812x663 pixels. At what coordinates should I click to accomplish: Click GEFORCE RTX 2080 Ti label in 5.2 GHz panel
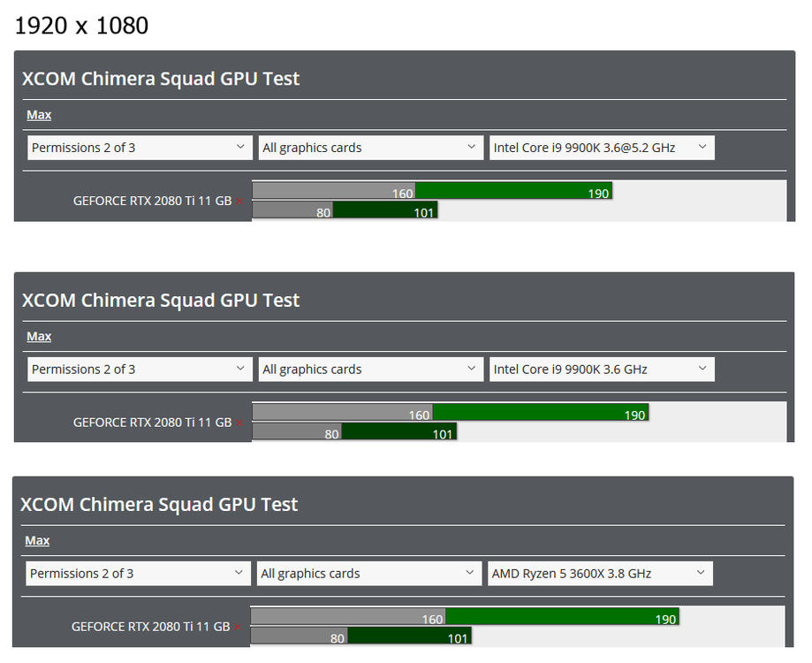(x=152, y=201)
